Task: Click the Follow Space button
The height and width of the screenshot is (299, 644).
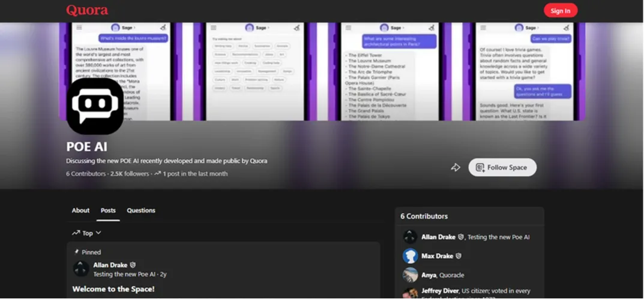Action: click(502, 168)
